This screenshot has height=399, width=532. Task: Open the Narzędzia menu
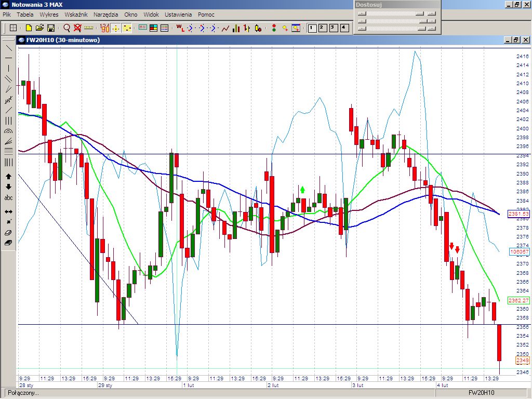105,15
